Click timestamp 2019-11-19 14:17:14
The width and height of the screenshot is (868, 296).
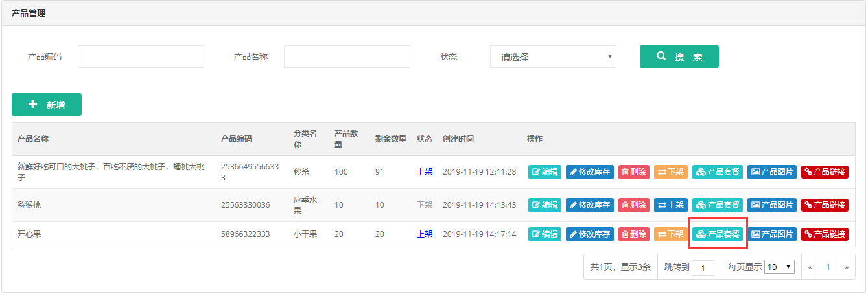[x=480, y=234]
